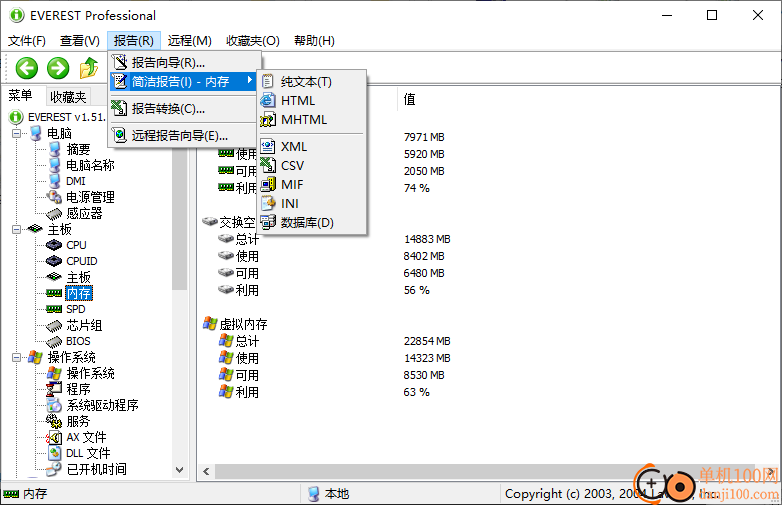Select 服务 tree item
The image size is (782, 505).
78,421
